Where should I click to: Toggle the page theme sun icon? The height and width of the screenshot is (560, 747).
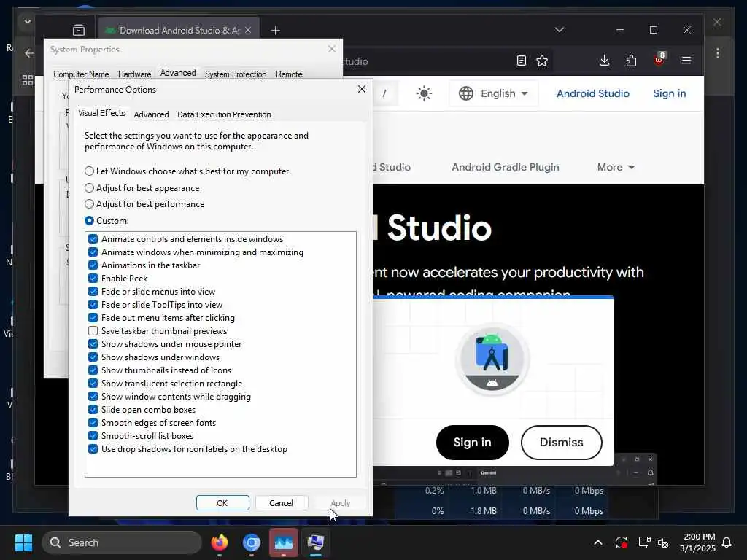[x=424, y=93]
